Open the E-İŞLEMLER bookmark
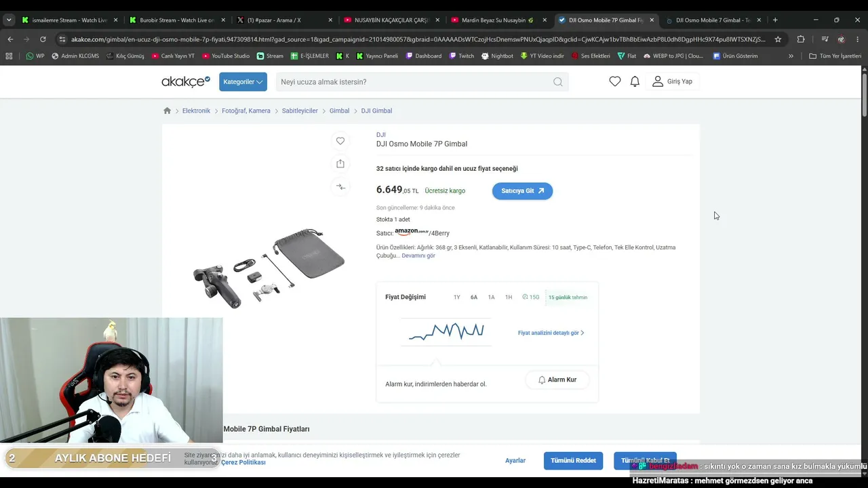The height and width of the screenshot is (488, 868). (309, 56)
